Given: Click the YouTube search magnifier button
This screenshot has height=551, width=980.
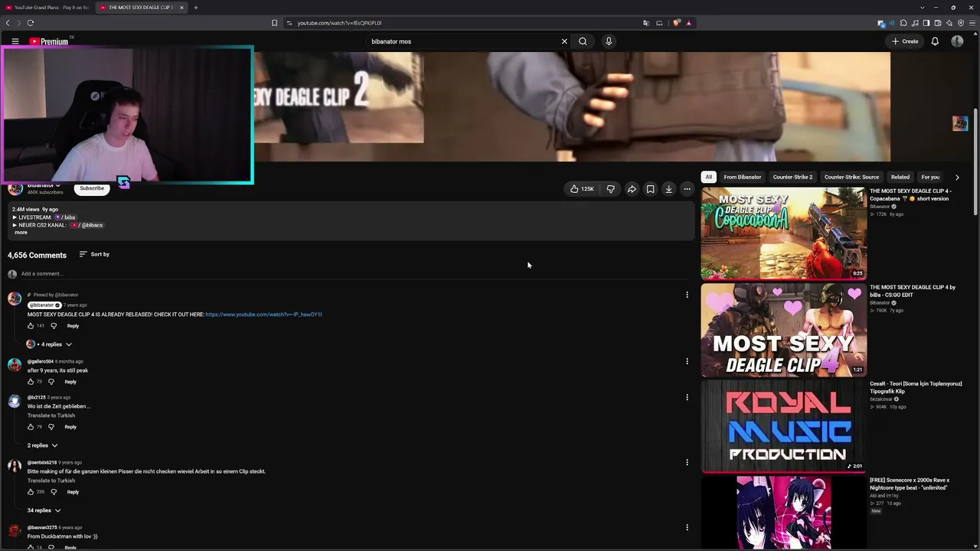Looking at the screenshot, I should [x=583, y=41].
